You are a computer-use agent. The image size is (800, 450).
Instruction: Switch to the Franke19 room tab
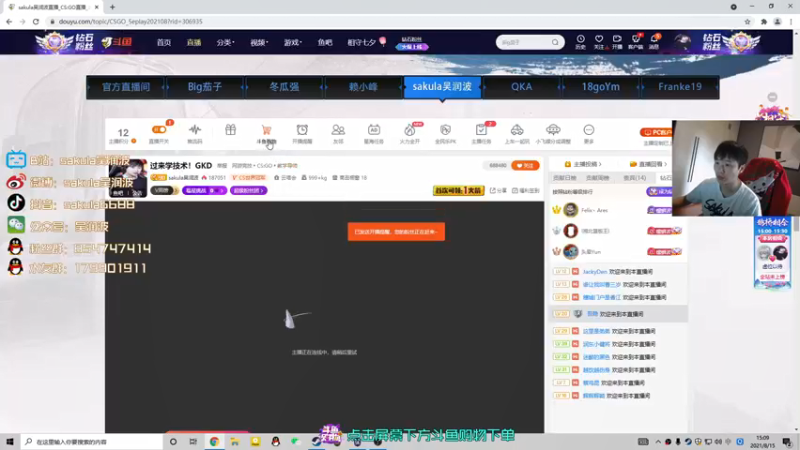680,87
